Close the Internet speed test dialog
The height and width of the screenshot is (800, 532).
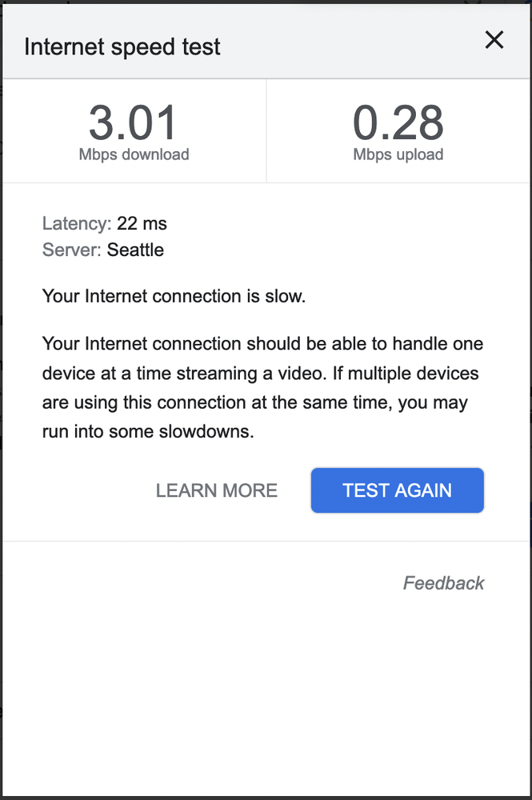click(x=494, y=40)
